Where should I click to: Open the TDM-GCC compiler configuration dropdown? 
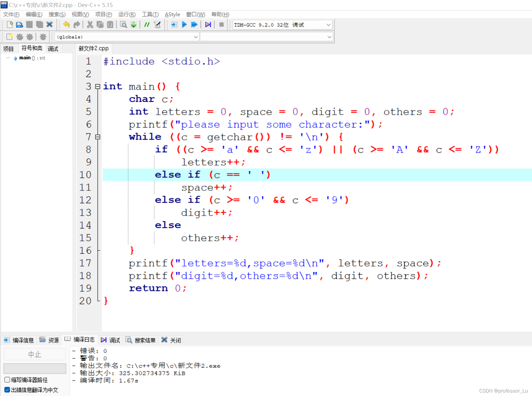point(328,25)
